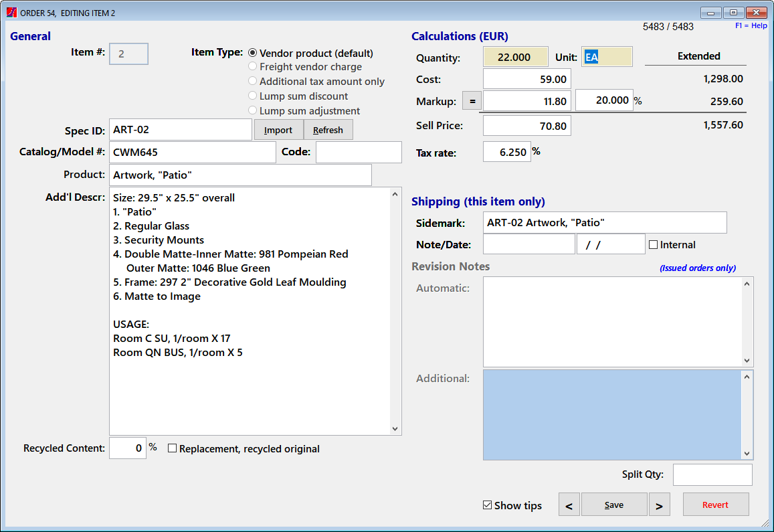The height and width of the screenshot is (532, 774).
Task: Go to next item with > button
Action: [x=660, y=505]
